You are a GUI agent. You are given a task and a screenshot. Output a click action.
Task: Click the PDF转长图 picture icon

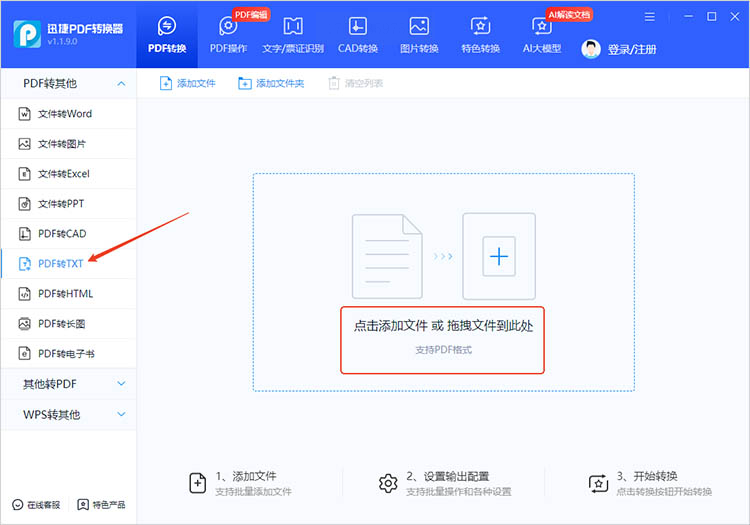click(24, 324)
